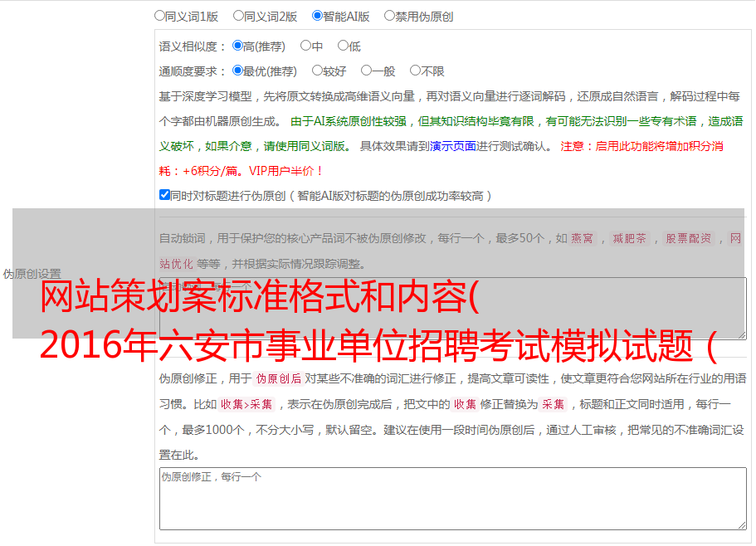Click the 语义相似度 label

click(x=193, y=46)
